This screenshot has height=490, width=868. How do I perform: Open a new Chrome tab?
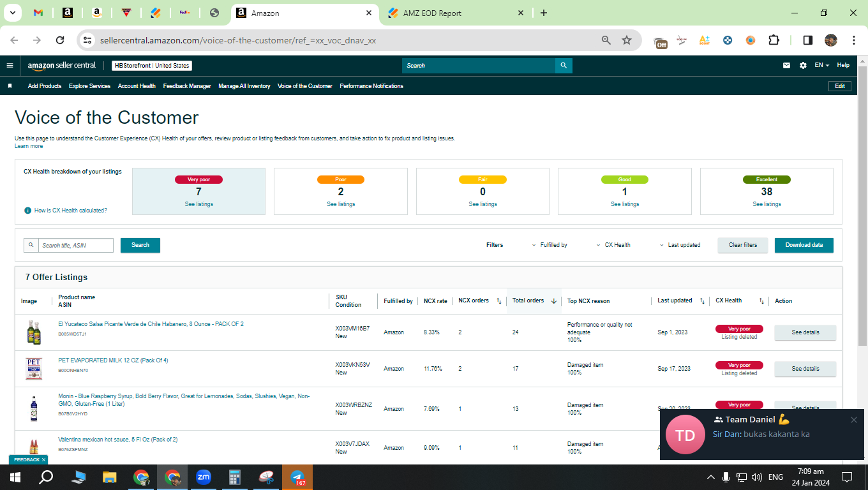pos(544,13)
